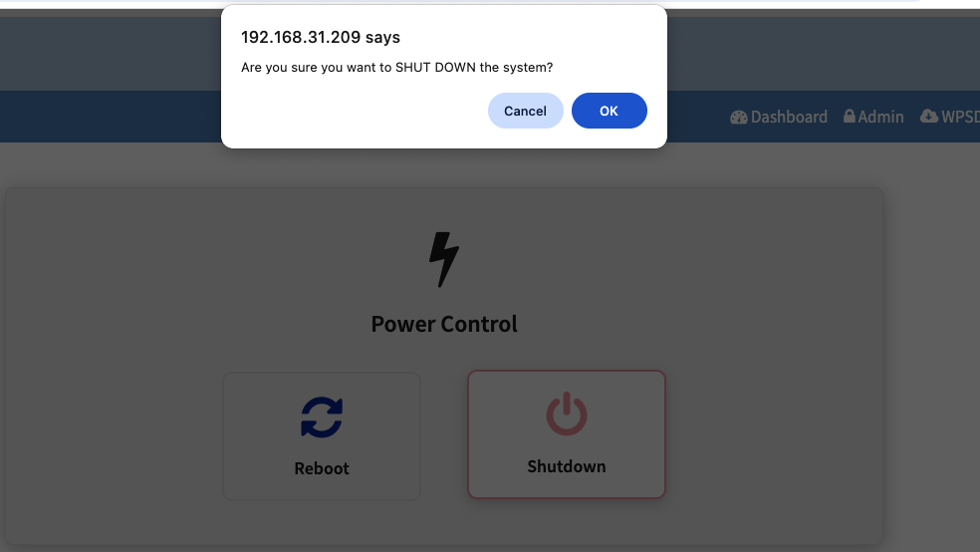Click the gray header banner behind the dialog
The width and height of the screenshot is (980, 552).
[x=813, y=53]
